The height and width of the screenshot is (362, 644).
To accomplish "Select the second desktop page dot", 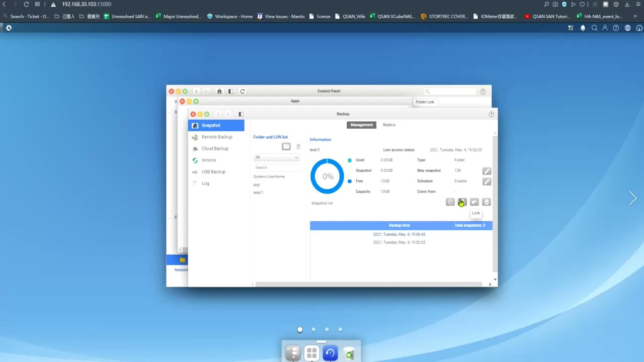I will (313, 329).
